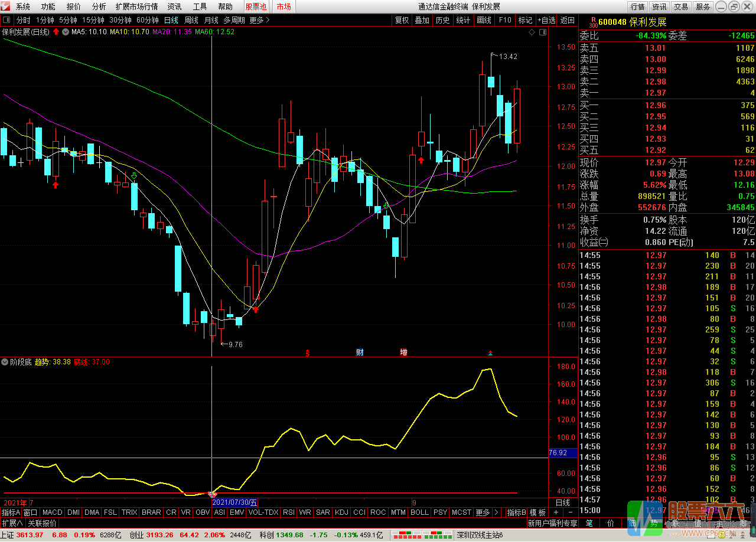Switch to the 5分钟 period
This screenshot has width=756, height=542.
tap(68, 20)
